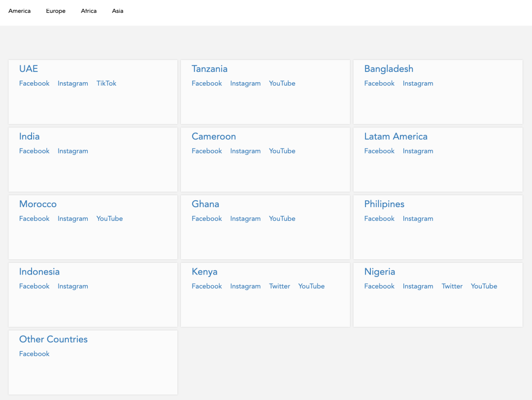Click the Ghana heading link
The width and height of the screenshot is (532, 400).
pos(205,204)
